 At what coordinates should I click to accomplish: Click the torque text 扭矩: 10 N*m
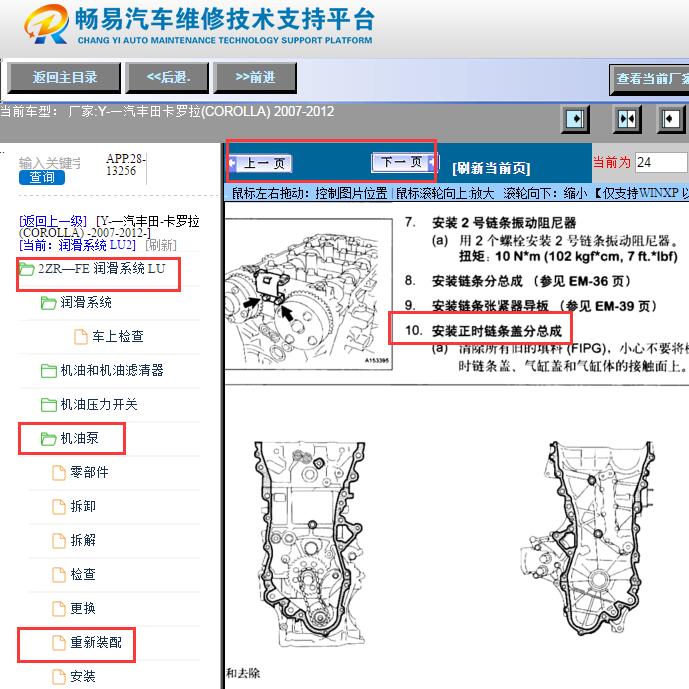point(569,256)
